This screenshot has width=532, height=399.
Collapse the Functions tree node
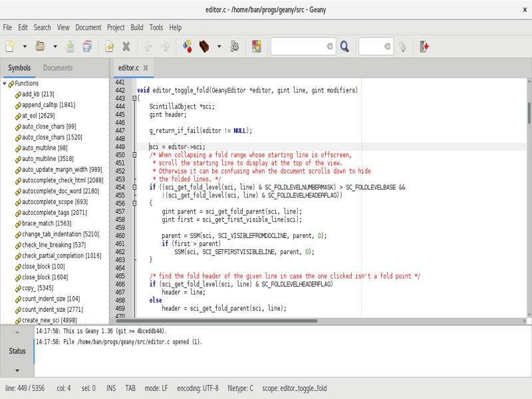click(5, 84)
